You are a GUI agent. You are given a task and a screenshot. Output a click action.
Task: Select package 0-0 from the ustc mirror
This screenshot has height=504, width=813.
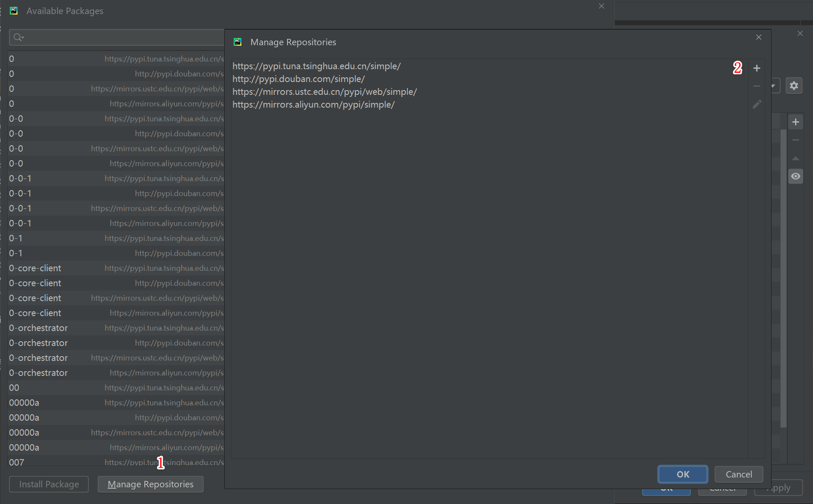coord(116,149)
